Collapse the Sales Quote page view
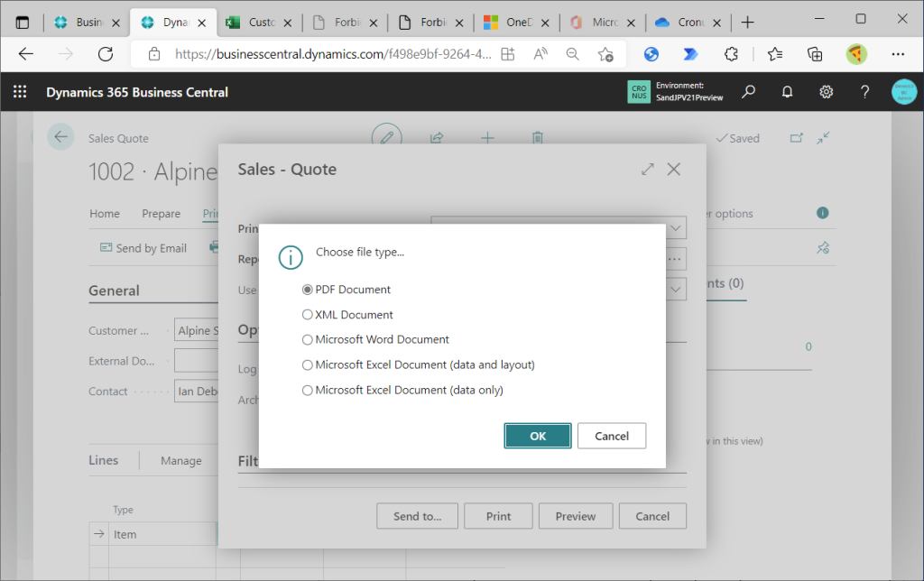The width and height of the screenshot is (924, 581). (823, 138)
